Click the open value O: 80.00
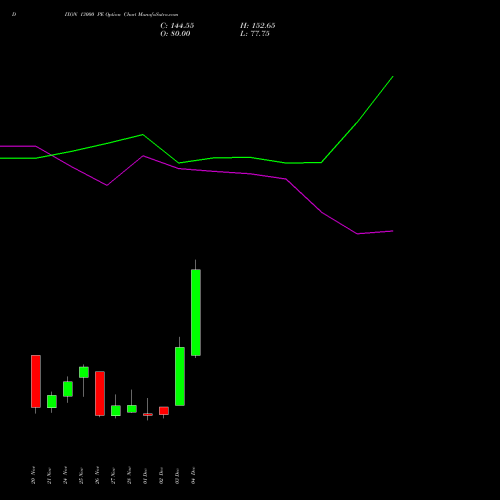The height and width of the screenshot is (500, 500). point(175,34)
